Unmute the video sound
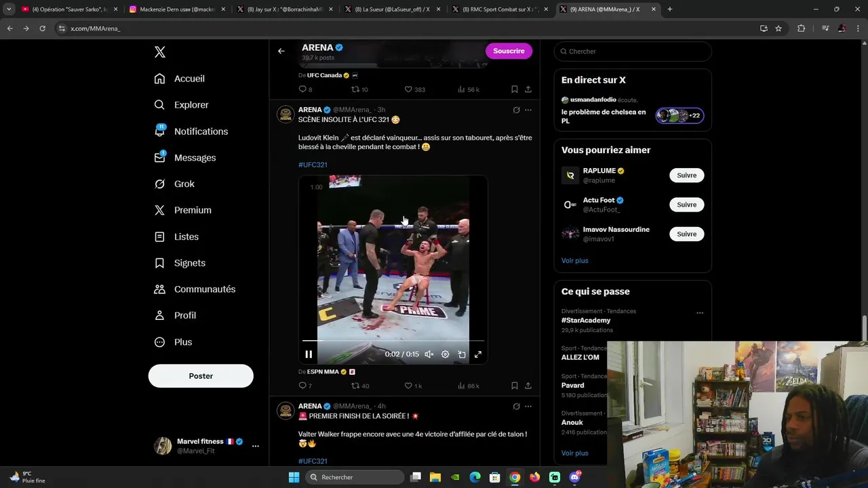Screen dimensions: 868x488 [429, 354]
